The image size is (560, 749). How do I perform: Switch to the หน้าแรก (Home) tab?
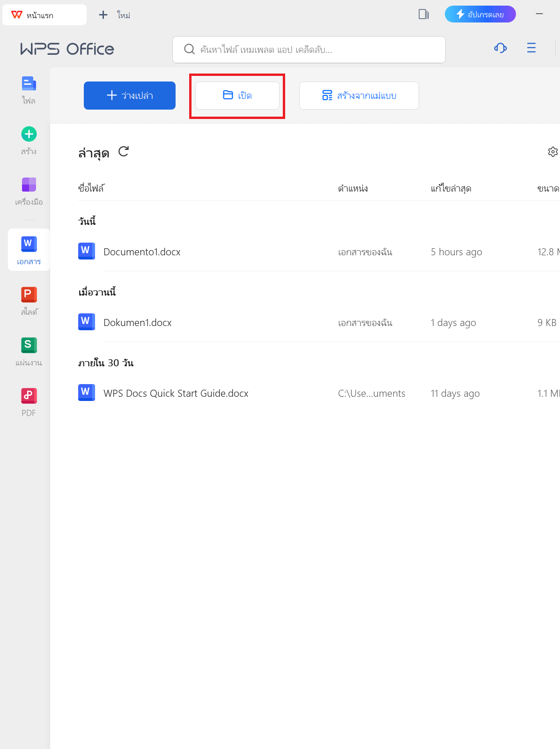pyautogui.click(x=44, y=15)
